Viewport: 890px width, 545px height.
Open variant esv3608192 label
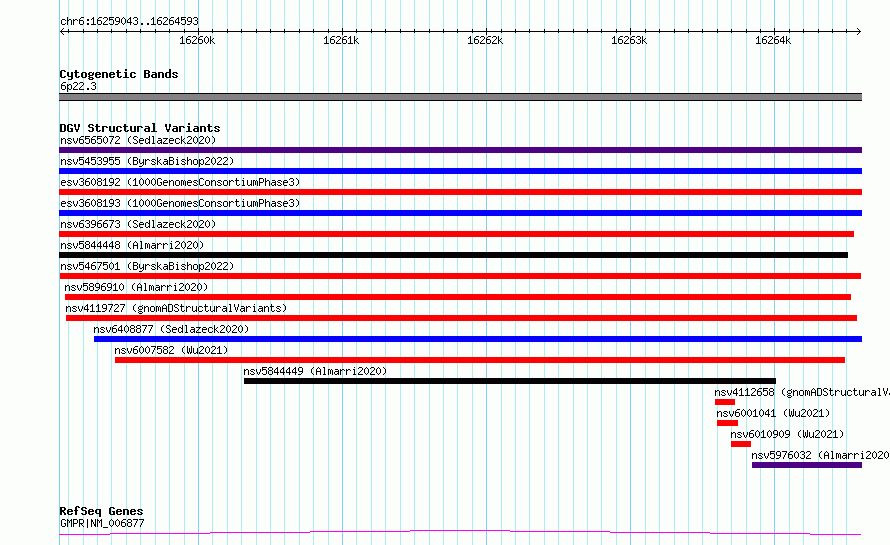180,182
